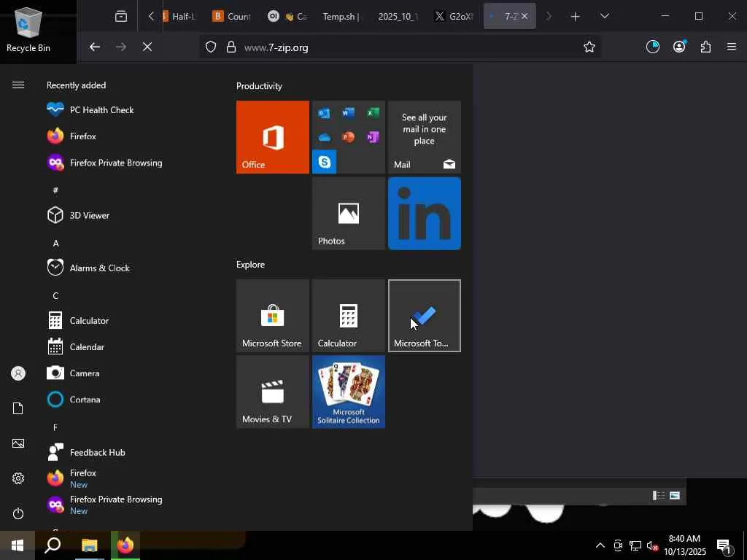Open PC Health Check app
This screenshot has height=560, width=747.
(x=101, y=110)
